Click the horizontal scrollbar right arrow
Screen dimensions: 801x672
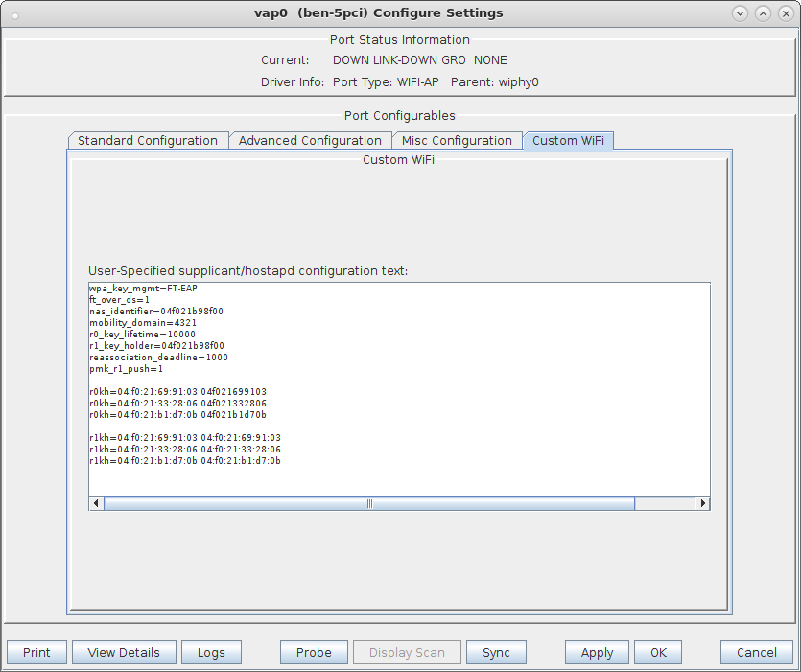(702, 503)
